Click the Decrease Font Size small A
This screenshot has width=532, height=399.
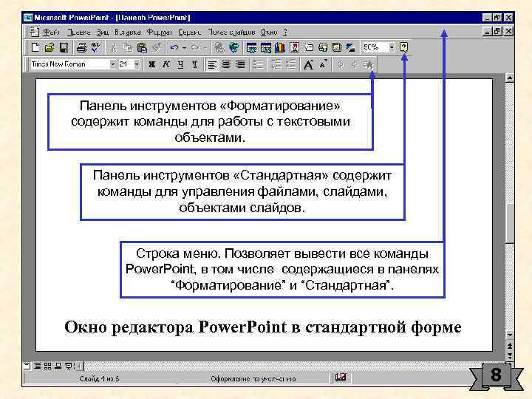tap(323, 64)
